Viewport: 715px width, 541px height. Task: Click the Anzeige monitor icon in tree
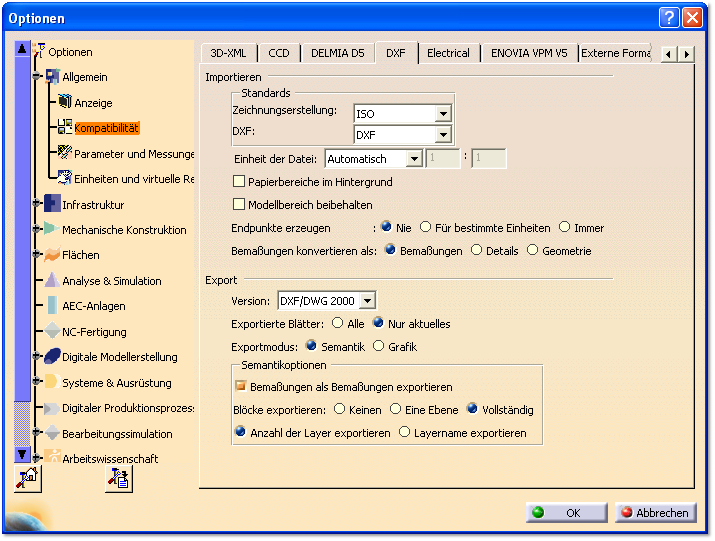click(65, 102)
